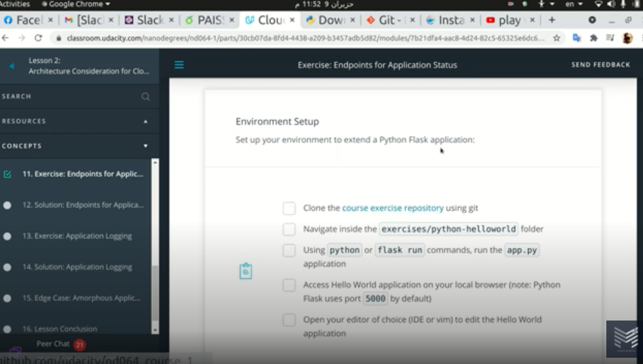Reload the current page
The width and height of the screenshot is (643, 364).
tap(38, 38)
